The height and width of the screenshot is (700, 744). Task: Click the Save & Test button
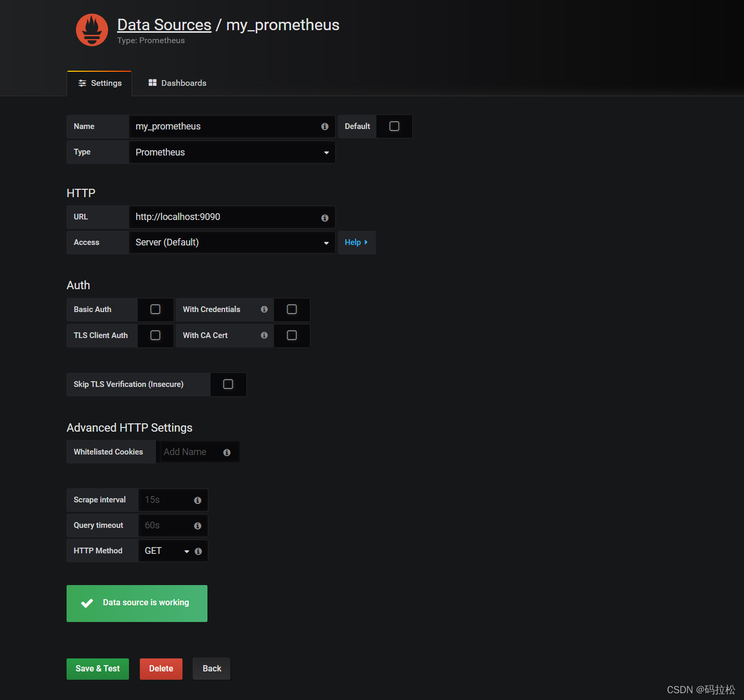98,669
